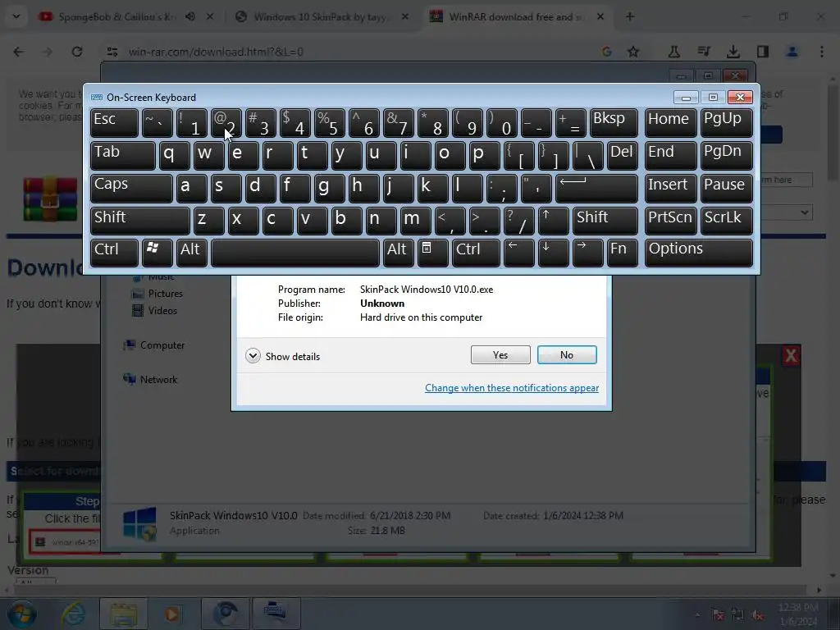Open On-Screen Keyboard taskbar icon
840x630 pixels.
(275, 614)
